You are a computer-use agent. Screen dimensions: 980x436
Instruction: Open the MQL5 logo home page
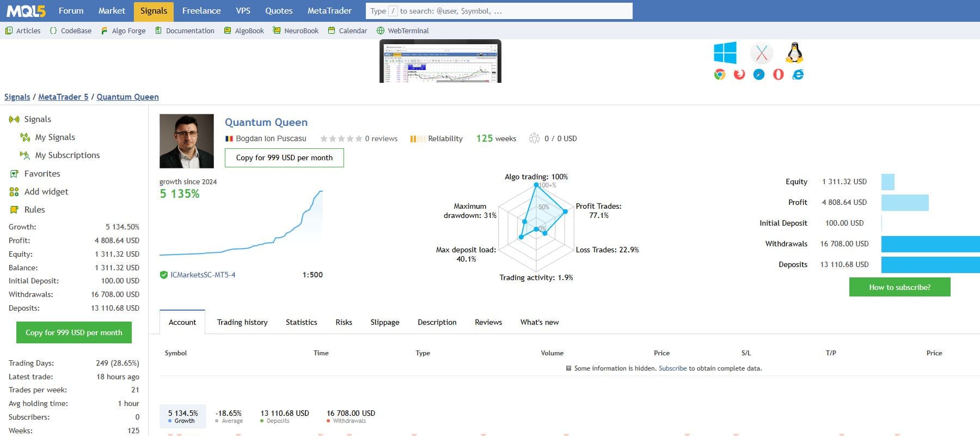click(x=26, y=11)
